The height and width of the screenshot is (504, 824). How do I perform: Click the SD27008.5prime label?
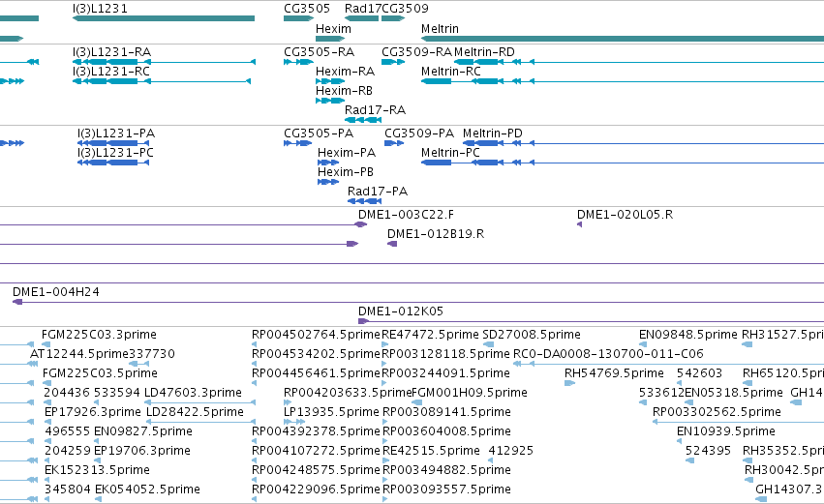click(532, 335)
